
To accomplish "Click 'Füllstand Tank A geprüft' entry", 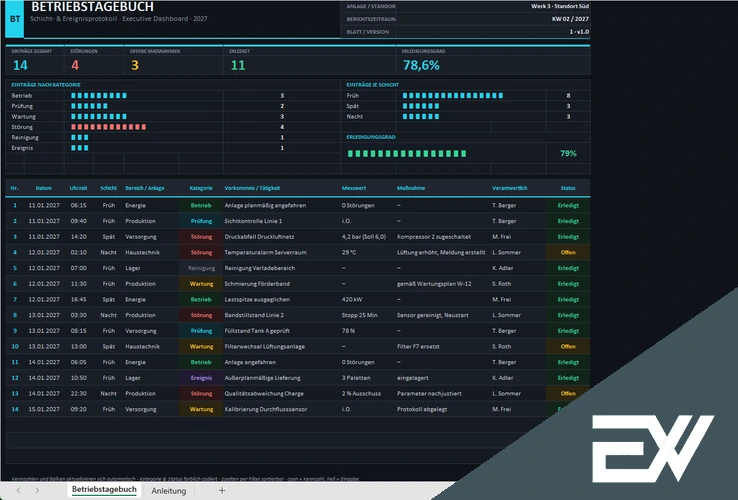I will [x=257, y=331].
